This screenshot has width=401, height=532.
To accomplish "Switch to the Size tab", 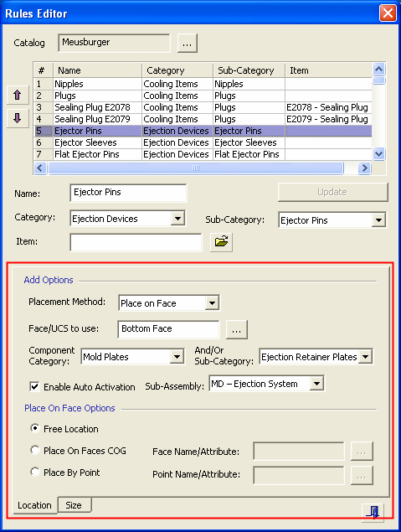I will tap(75, 505).
